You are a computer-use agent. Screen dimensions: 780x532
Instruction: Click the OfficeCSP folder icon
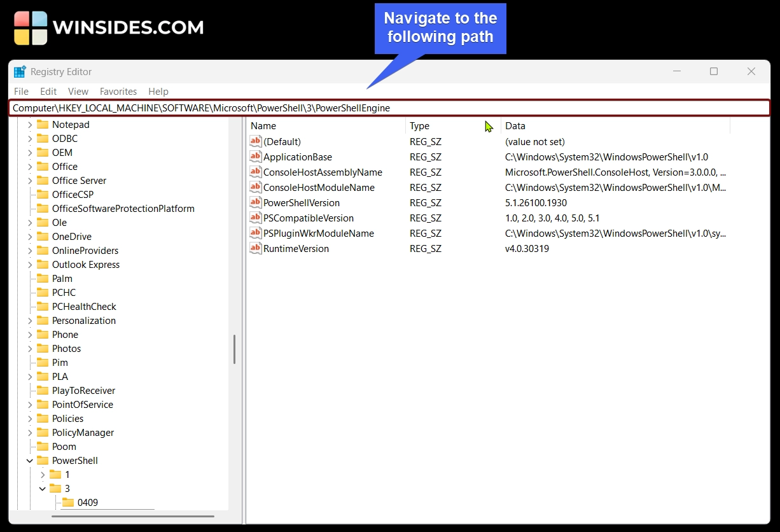point(43,194)
